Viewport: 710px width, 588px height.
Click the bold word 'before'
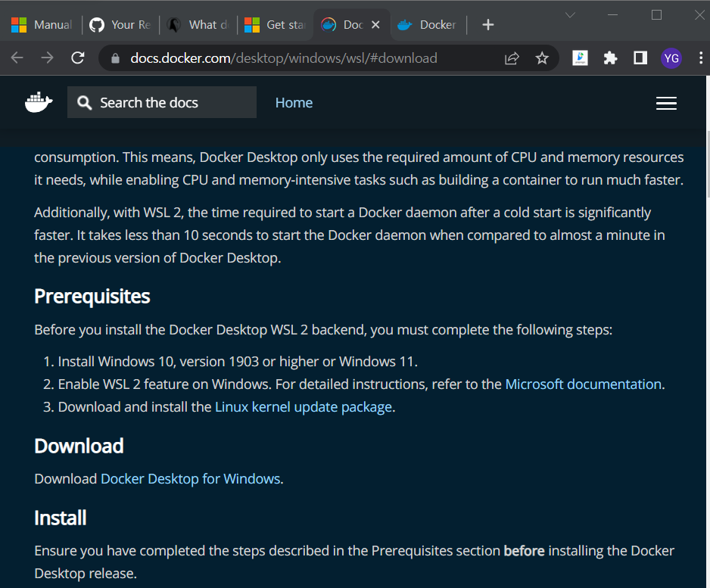click(524, 551)
